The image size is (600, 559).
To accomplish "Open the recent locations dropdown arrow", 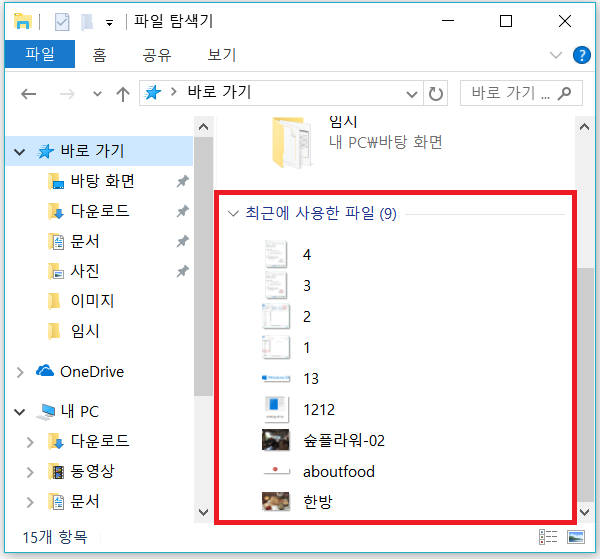I will point(98,94).
